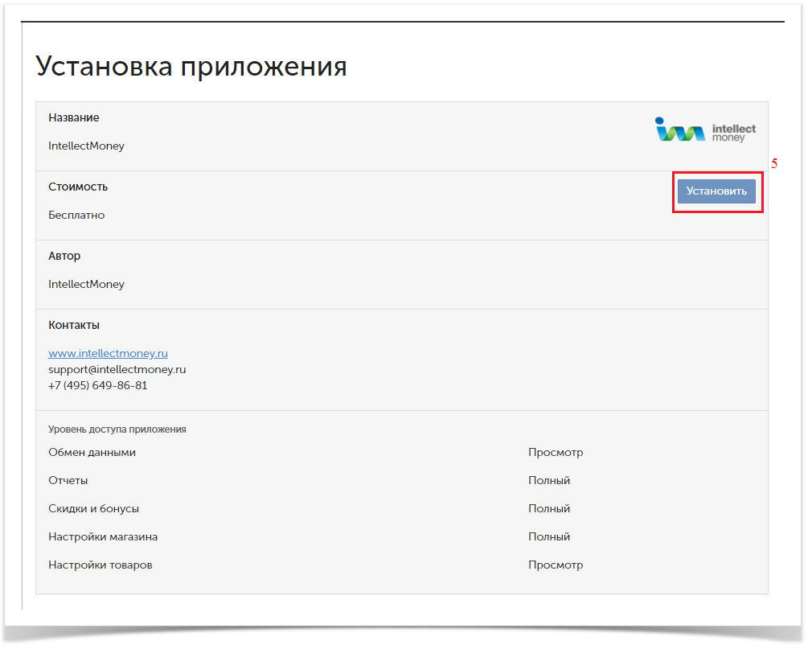Click the Настройки магазина permission row
This screenshot has width=812, height=649.
pyautogui.click(x=401, y=536)
